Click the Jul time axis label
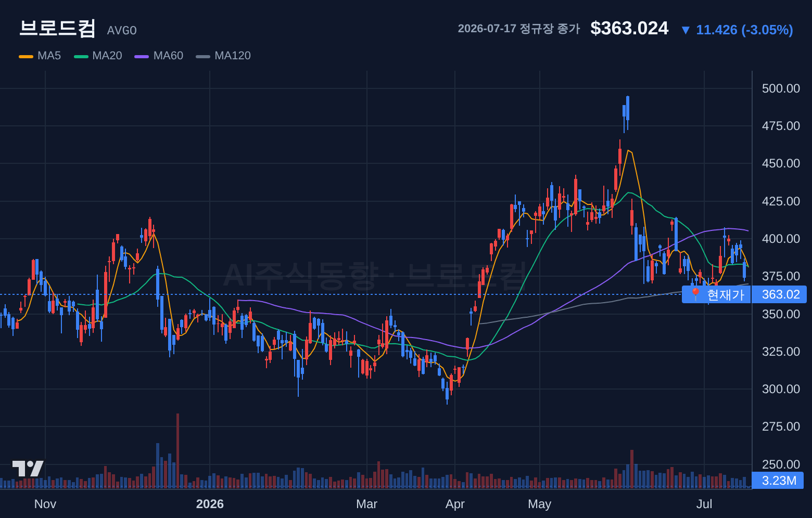This screenshot has width=812, height=518. pos(704,504)
